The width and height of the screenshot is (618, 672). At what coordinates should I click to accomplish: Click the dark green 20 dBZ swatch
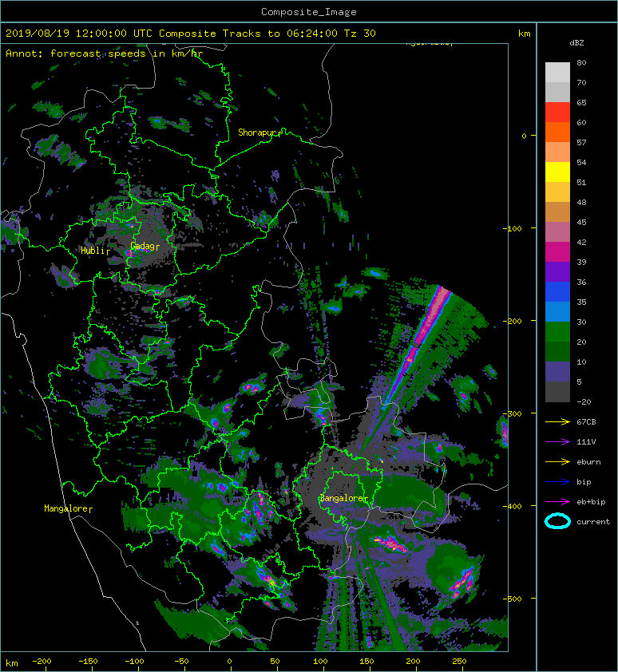tap(557, 351)
